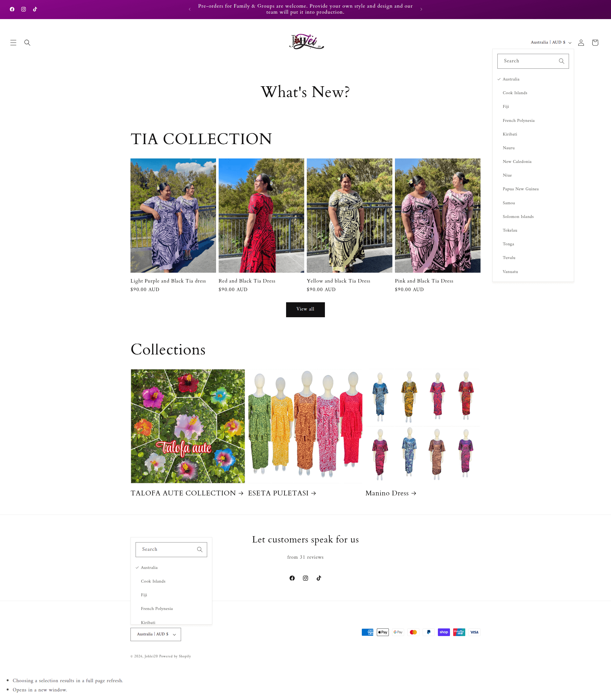Show next announcement with right arrow
The width and height of the screenshot is (611, 700).
[421, 9]
